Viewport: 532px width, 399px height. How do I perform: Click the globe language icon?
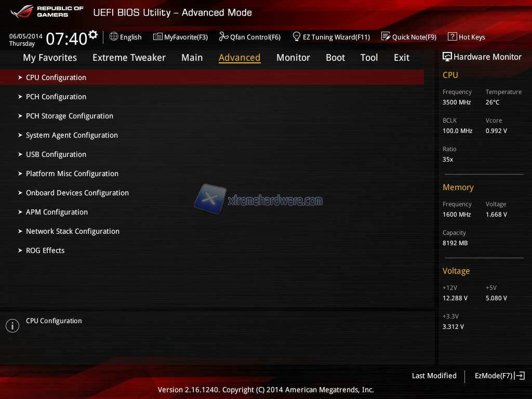pos(114,37)
